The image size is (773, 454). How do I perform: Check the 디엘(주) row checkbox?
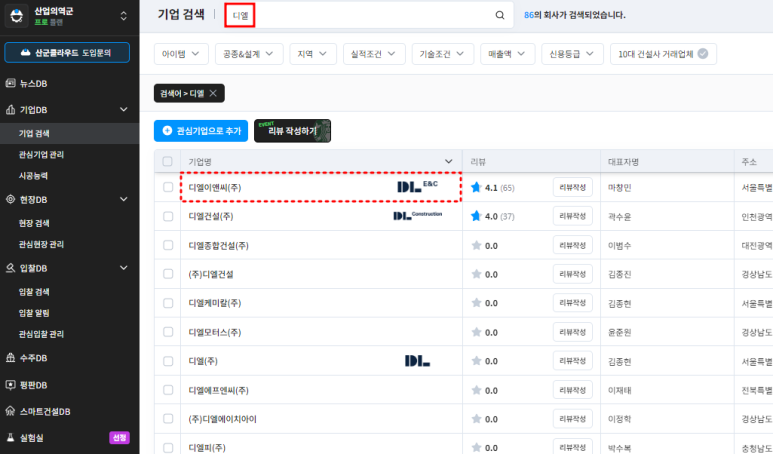pos(168,361)
